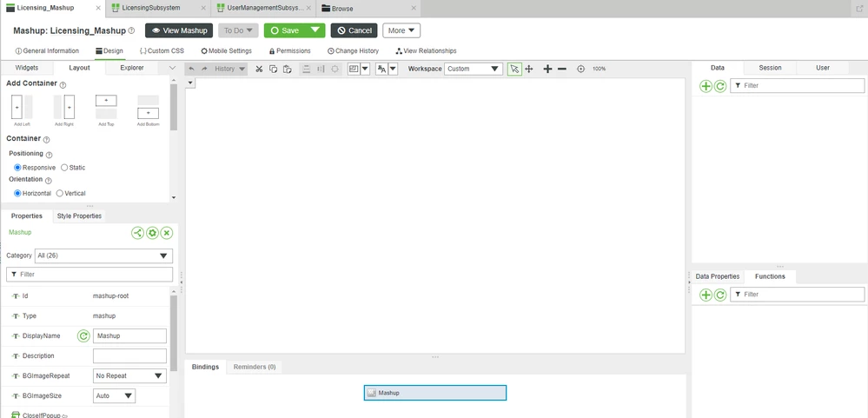
Task: Open the To Do dropdown
Action: [238, 30]
